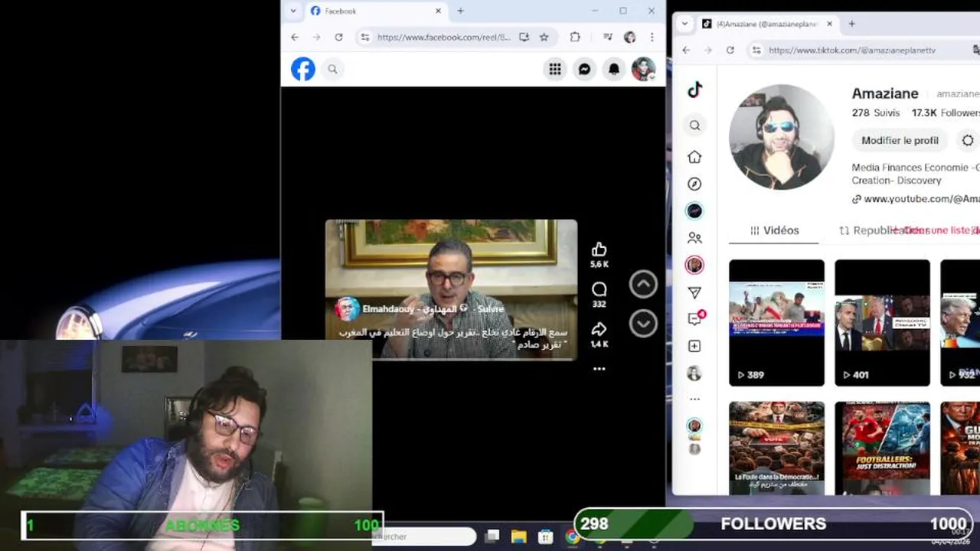Open TikTok Explore compass icon
Screen dimensions: 980x551
click(694, 184)
